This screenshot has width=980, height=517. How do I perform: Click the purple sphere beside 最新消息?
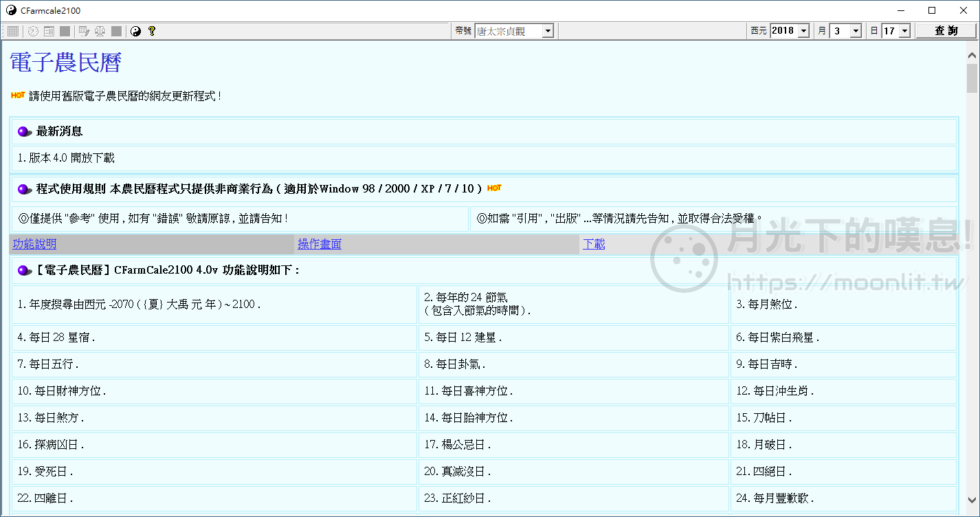(23, 132)
